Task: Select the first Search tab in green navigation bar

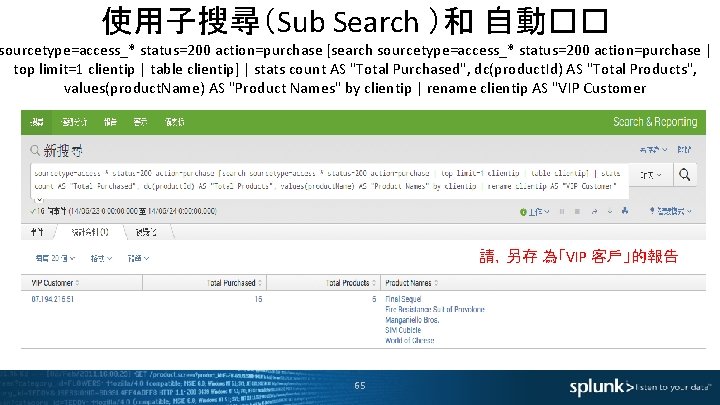Action: (37, 122)
